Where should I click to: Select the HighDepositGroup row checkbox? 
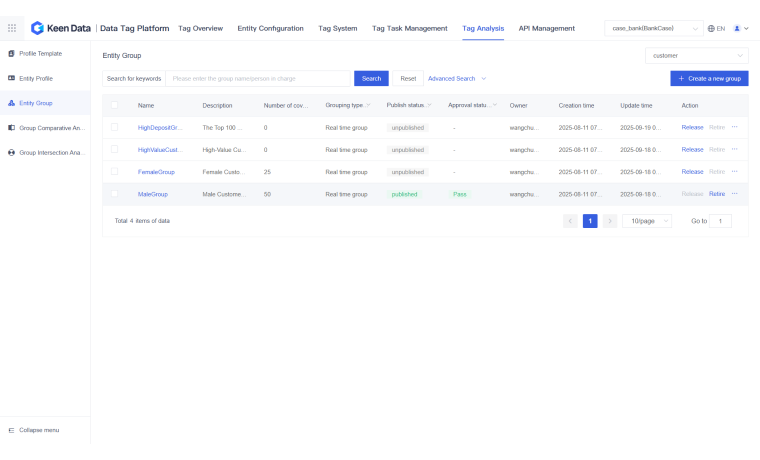[x=115, y=127]
